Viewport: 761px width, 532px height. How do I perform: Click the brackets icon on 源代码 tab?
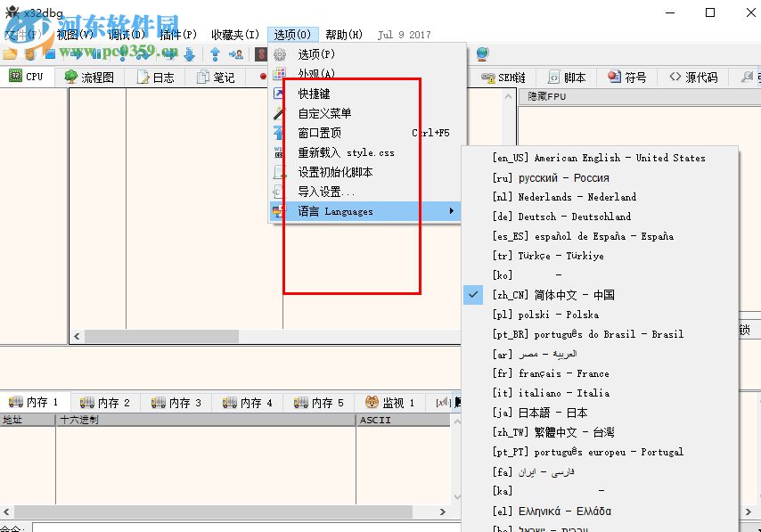click(x=675, y=77)
